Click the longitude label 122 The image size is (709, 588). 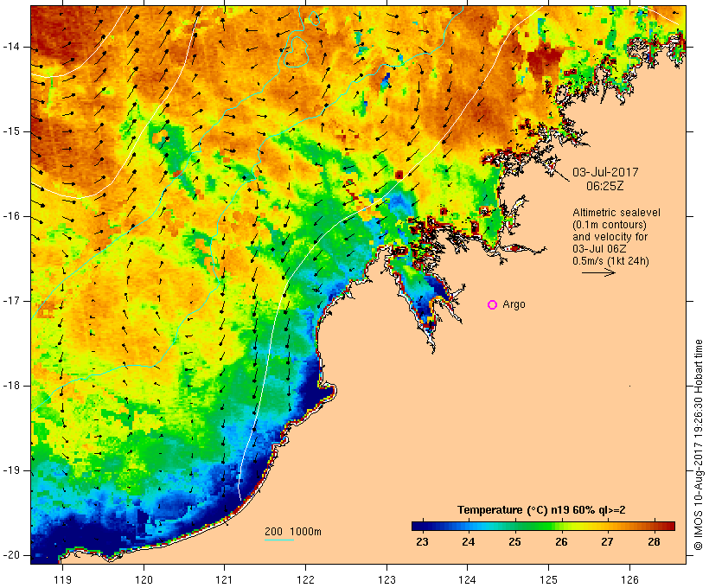point(306,579)
